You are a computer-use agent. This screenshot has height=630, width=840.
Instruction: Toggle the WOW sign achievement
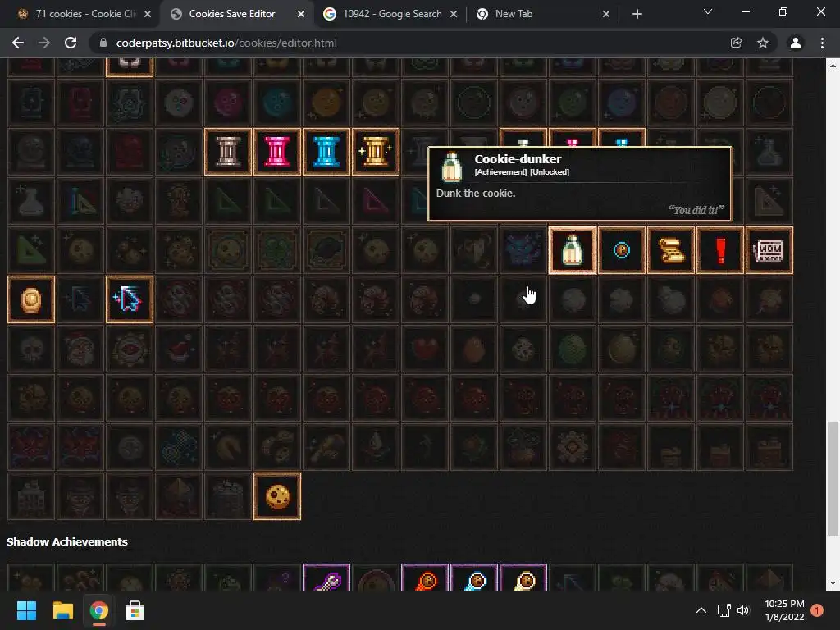tap(769, 250)
